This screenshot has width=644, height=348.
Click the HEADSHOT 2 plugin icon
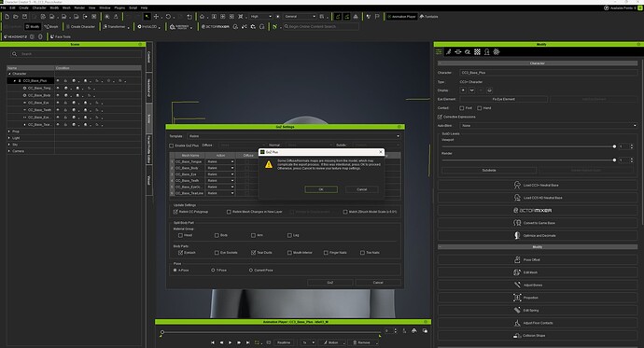click(x=15, y=36)
